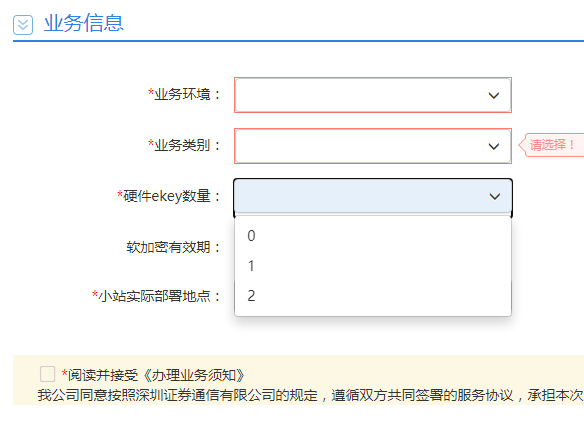584x428 pixels.
Task: Open the 业务环境 select field
Action: pyautogui.click(x=373, y=95)
